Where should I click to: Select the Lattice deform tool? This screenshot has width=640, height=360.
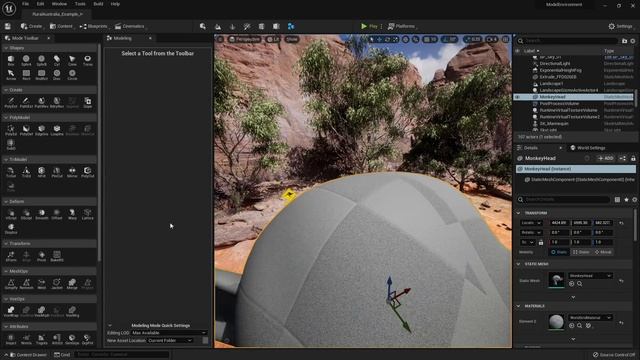[87, 214]
